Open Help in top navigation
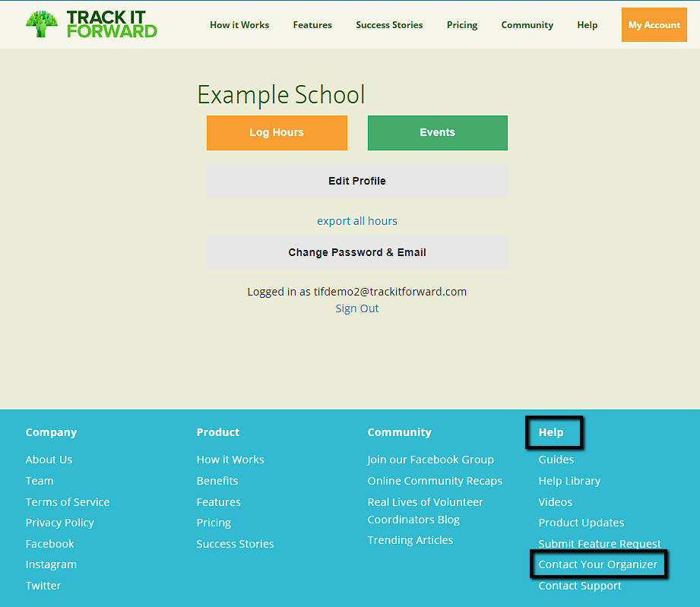The height and width of the screenshot is (607, 700). tap(587, 25)
